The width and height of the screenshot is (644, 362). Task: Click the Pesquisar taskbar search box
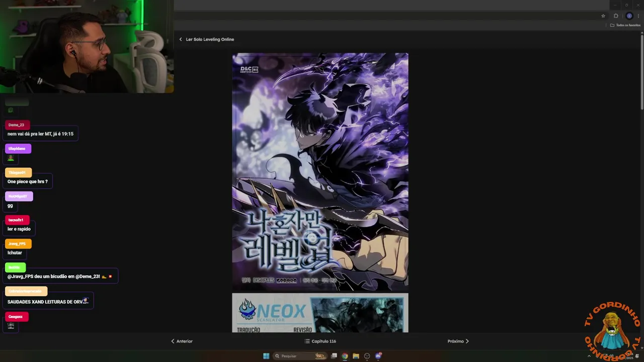click(x=299, y=356)
